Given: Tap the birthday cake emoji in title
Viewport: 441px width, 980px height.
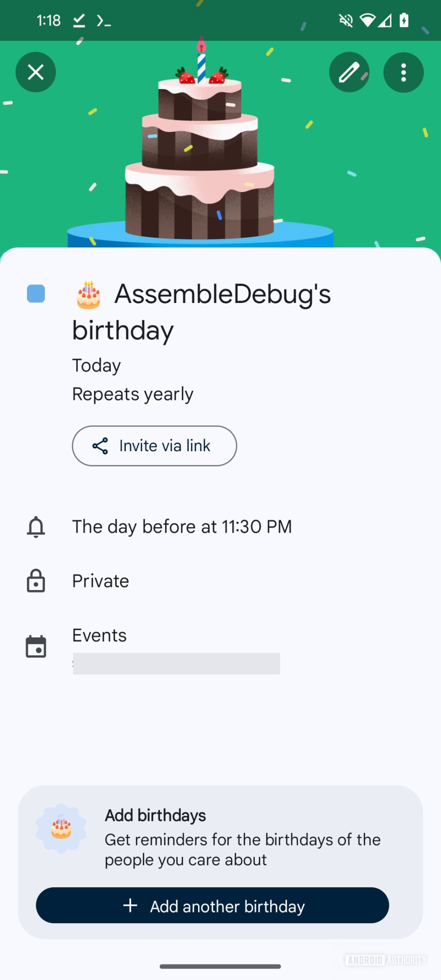Looking at the screenshot, I should (89, 295).
